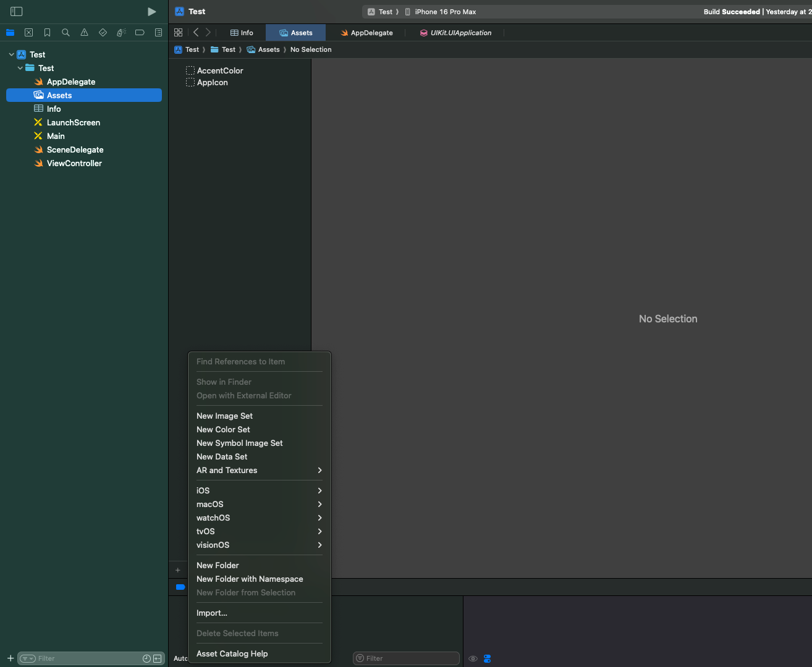Choose New Data Set
This screenshot has width=812, height=667.
[260, 457]
